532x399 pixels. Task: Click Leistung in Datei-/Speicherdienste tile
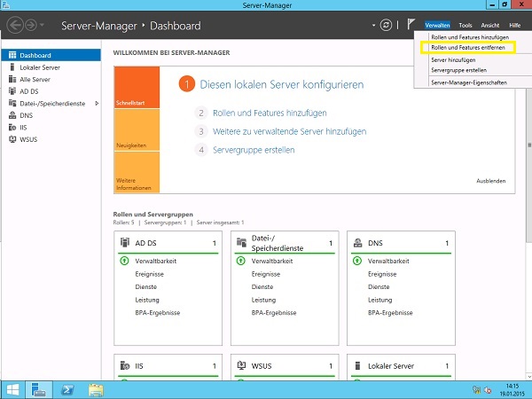click(263, 300)
